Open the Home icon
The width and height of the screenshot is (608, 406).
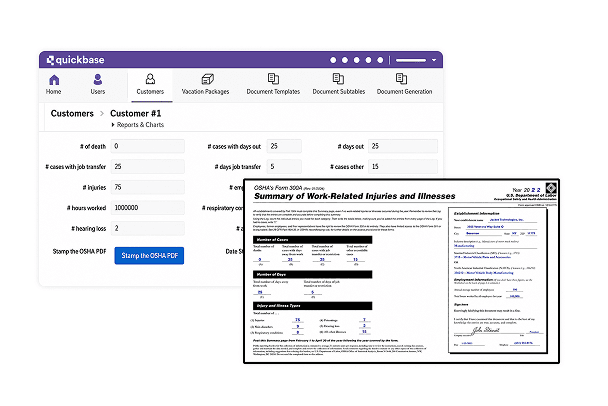(54, 80)
